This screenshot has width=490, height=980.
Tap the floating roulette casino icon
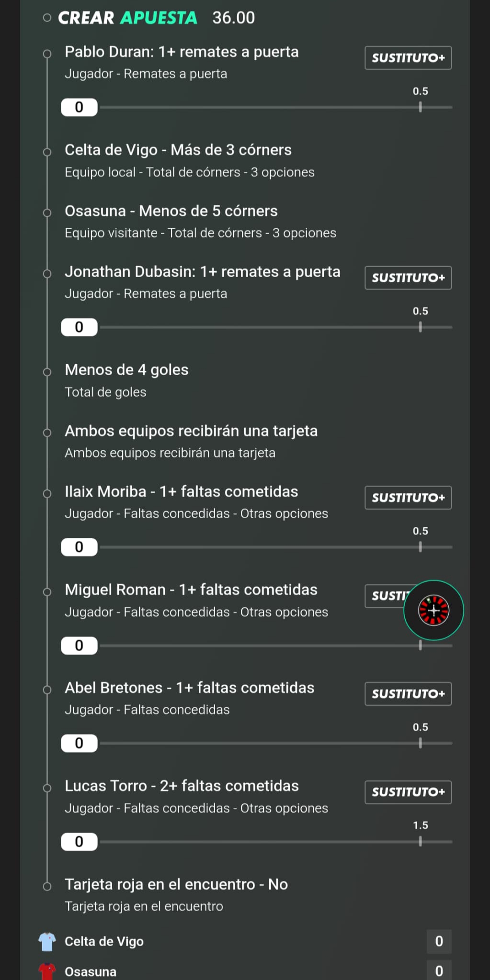(x=433, y=610)
